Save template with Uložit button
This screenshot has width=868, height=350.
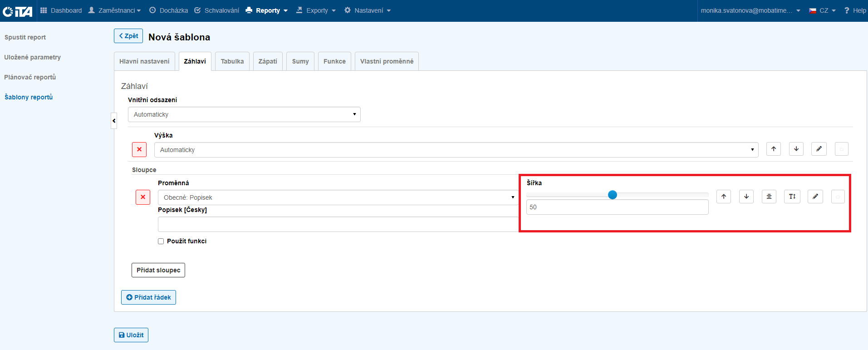pyautogui.click(x=131, y=335)
